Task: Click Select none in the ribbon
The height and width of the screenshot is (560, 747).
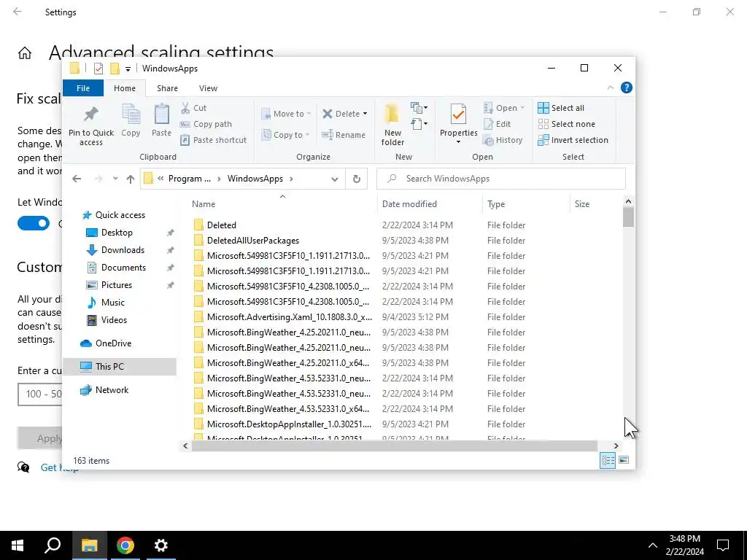Action: point(566,124)
